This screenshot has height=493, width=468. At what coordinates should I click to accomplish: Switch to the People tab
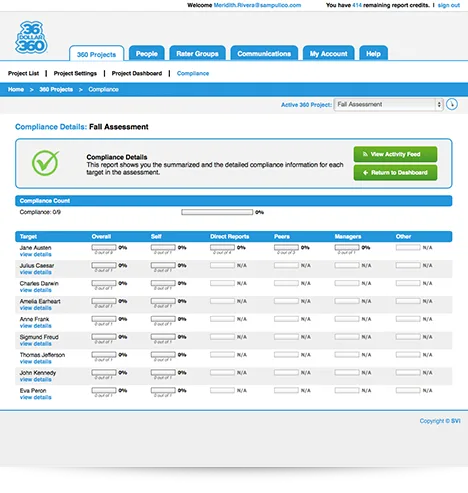click(x=147, y=53)
